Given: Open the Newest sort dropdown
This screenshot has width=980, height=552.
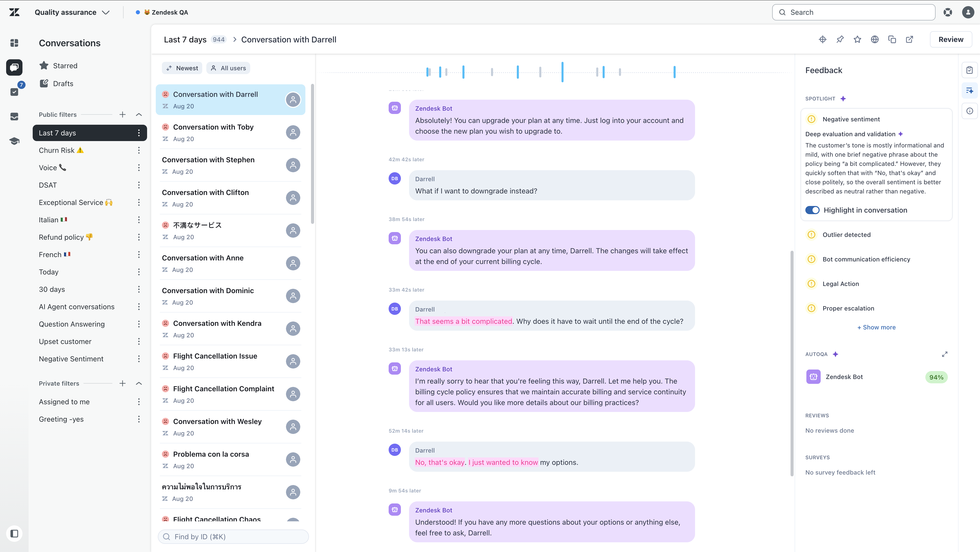Looking at the screenshot, I should point(182,68).
